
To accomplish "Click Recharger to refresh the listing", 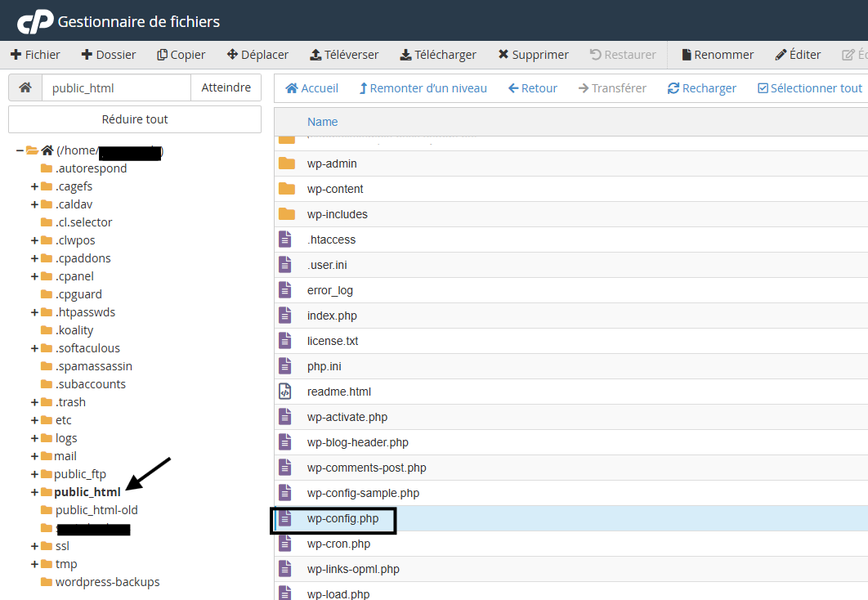I will coord(702,88).
